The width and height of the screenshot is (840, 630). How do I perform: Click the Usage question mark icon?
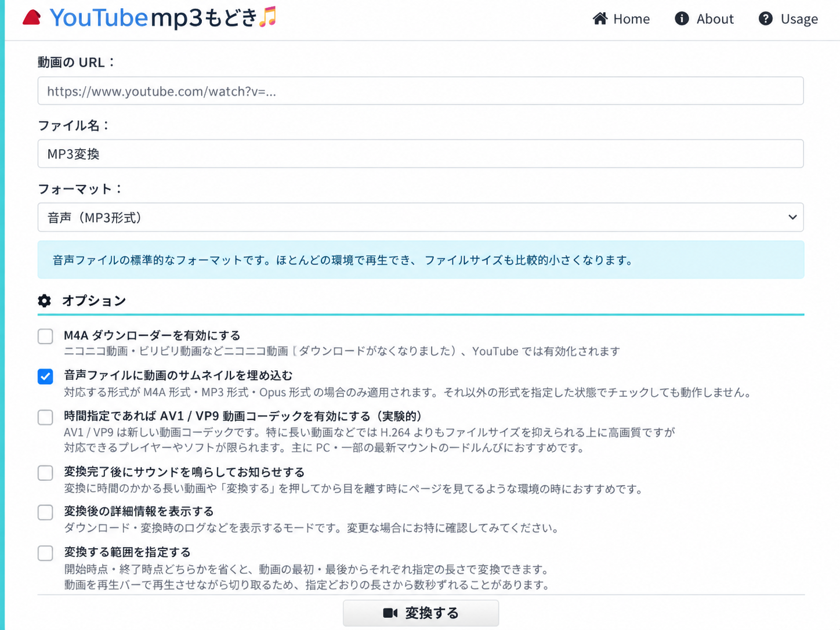766,19
